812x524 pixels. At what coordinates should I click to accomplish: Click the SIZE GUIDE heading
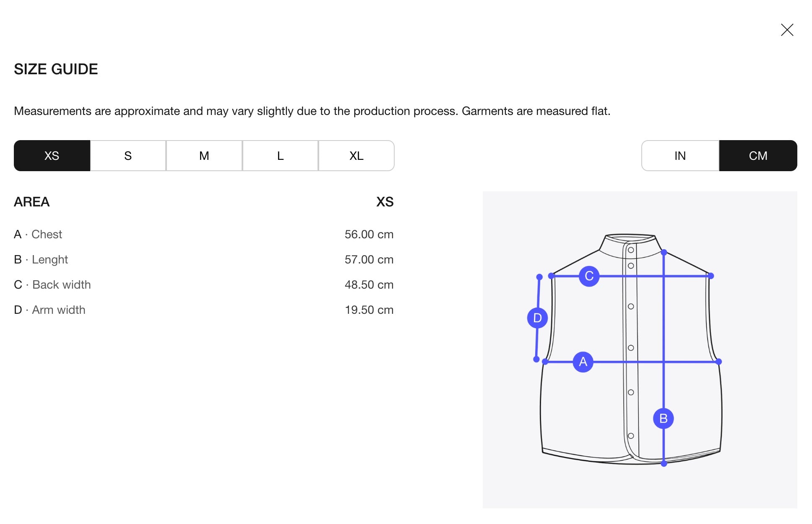[56, 69]
